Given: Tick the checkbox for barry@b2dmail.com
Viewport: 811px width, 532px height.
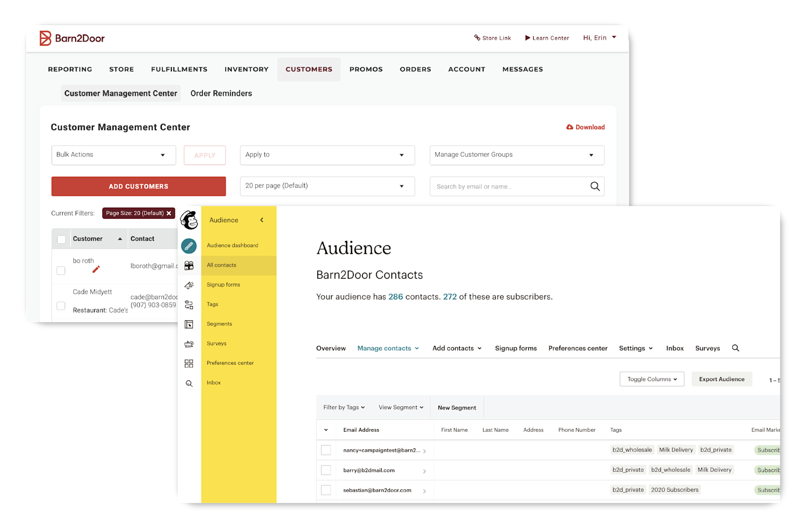Looking at the screenshot, I should tap(326, 470).
